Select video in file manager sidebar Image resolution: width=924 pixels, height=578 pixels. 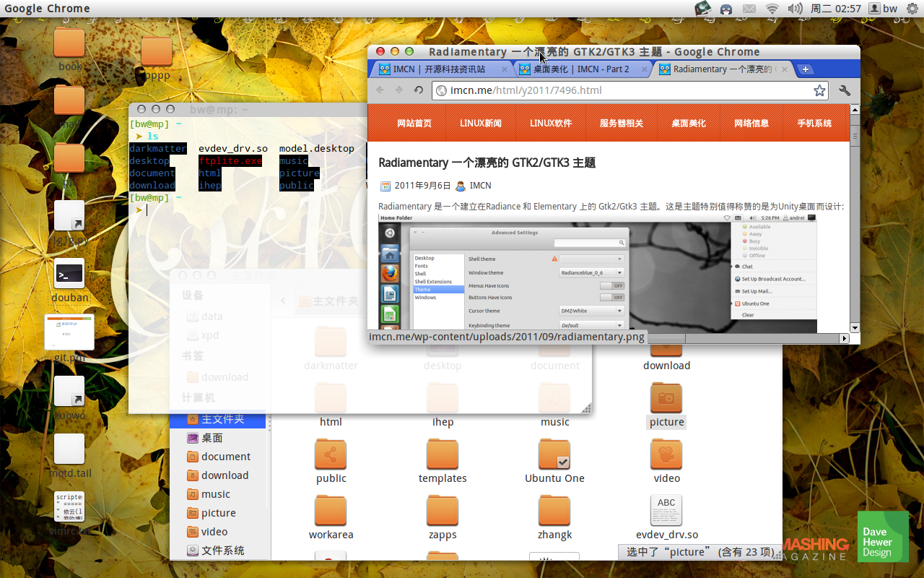(x=217, y=532)
